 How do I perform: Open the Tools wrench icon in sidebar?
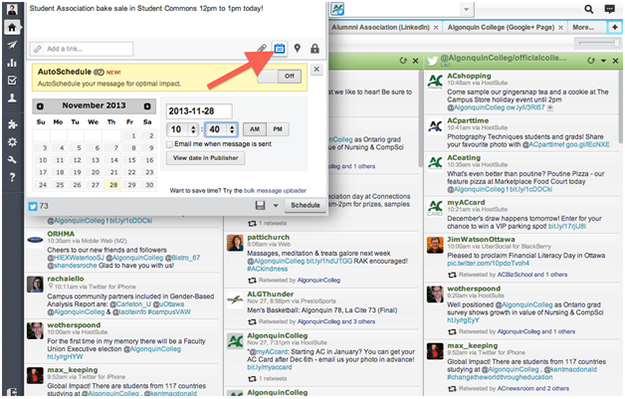(x=12, y=159)
